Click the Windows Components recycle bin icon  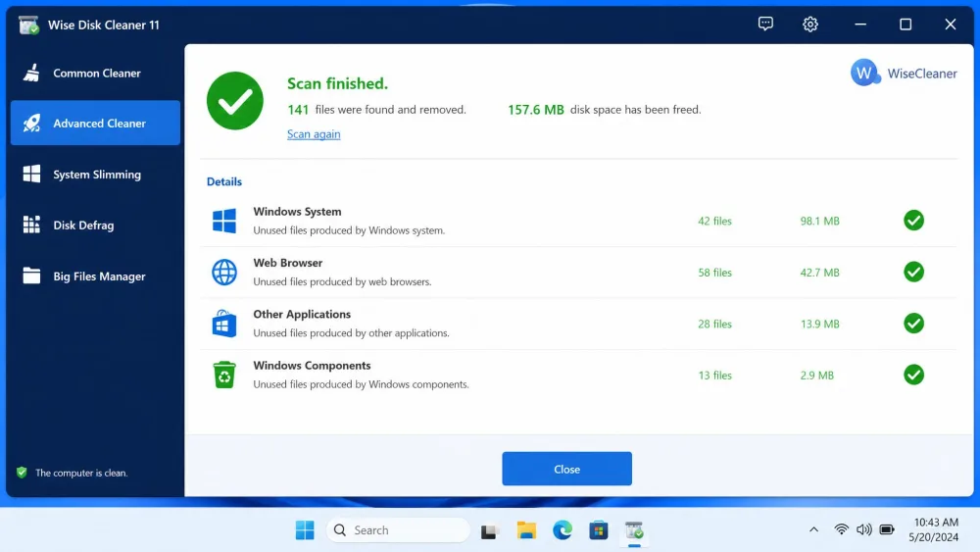coord(224,375)
